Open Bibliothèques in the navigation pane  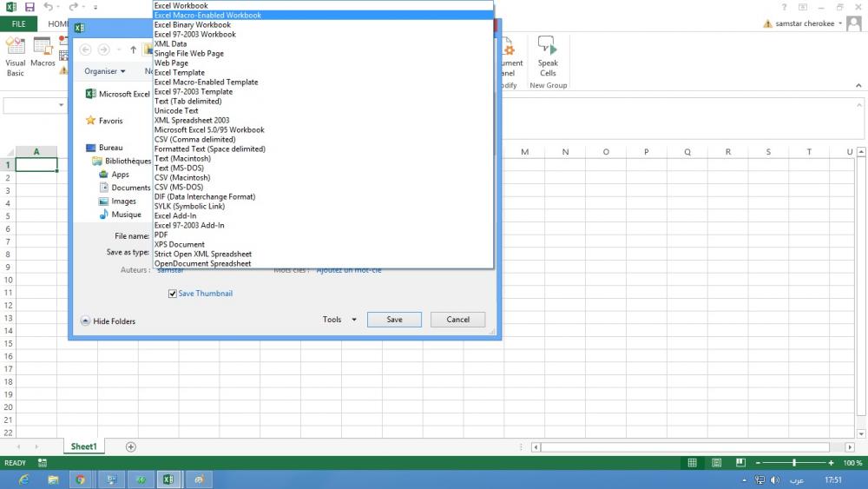pos(122,161)
